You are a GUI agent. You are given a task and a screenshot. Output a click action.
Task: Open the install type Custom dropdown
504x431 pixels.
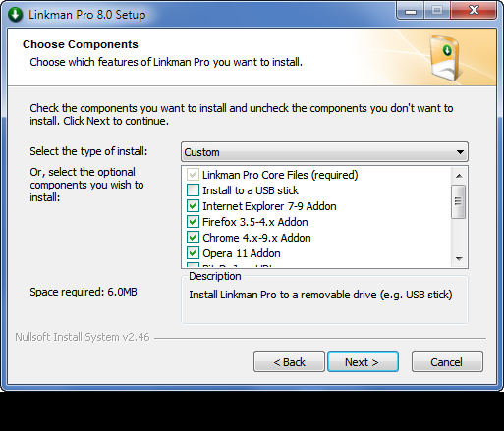coord(324,152)
